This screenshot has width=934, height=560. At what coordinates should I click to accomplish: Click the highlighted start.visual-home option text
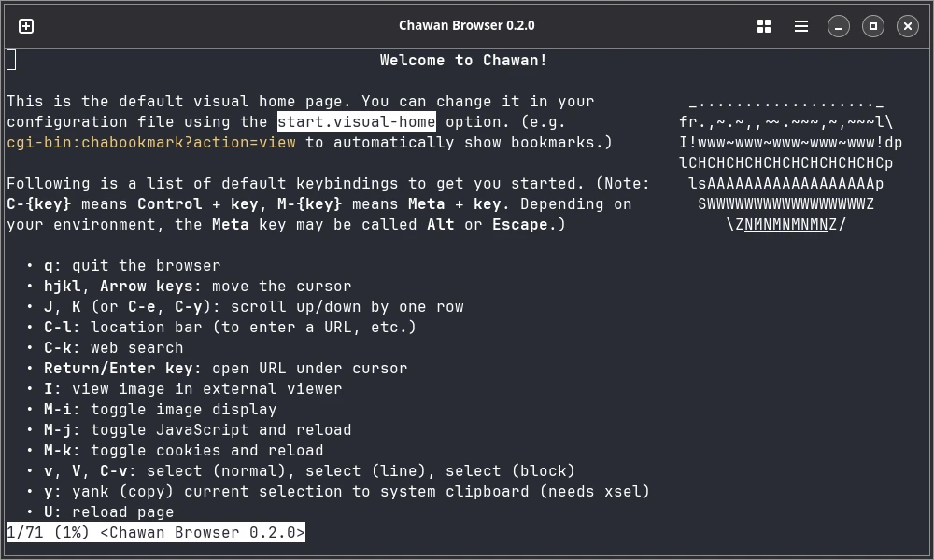pos(357,121)
